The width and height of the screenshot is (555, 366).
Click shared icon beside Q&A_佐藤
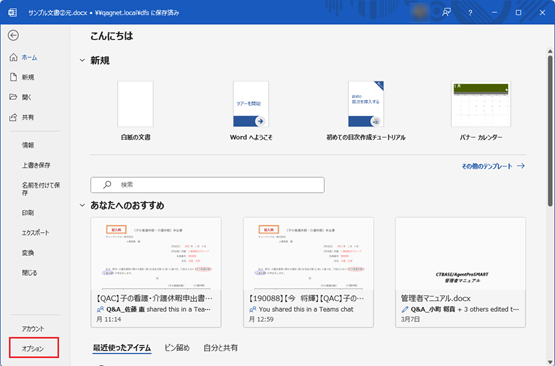(x=100, y=309)
